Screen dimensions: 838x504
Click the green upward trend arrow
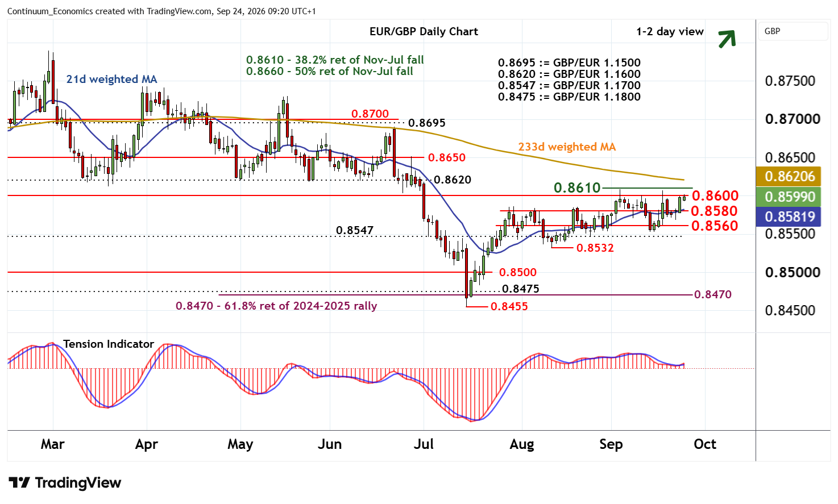727,39
